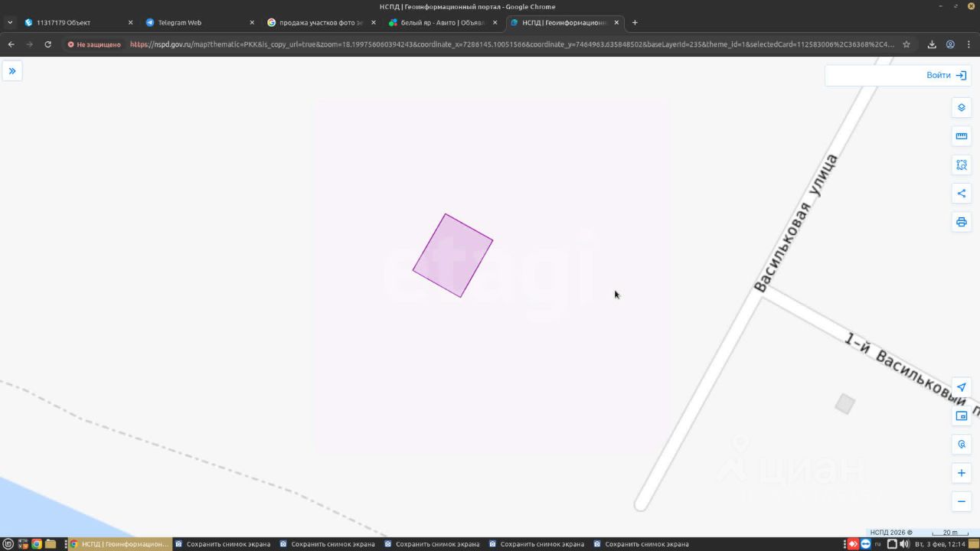Reload the current page
Screen dimensions: 980x551
pyautogui.click(x=47, y=44)
